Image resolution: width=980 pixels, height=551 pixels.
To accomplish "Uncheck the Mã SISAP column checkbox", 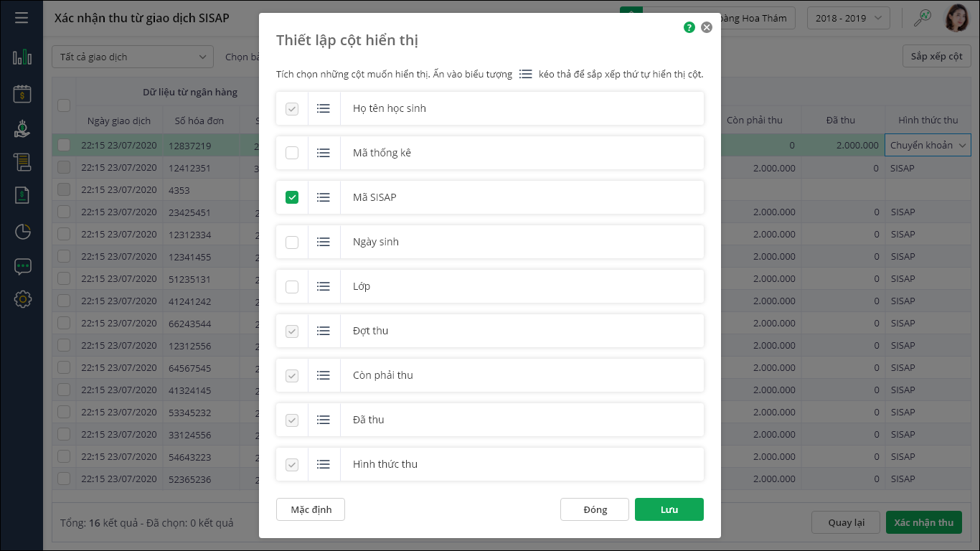I will coord(292,197).
